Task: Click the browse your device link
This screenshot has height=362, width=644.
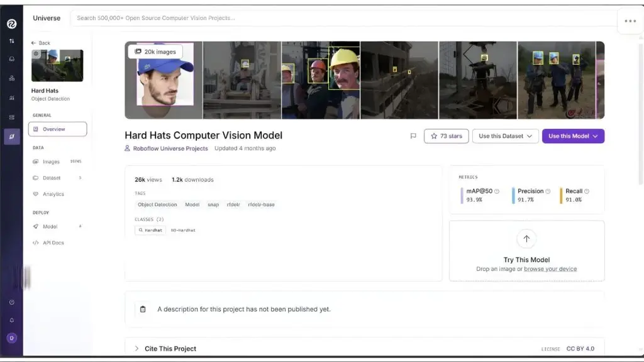Action: 551,268
